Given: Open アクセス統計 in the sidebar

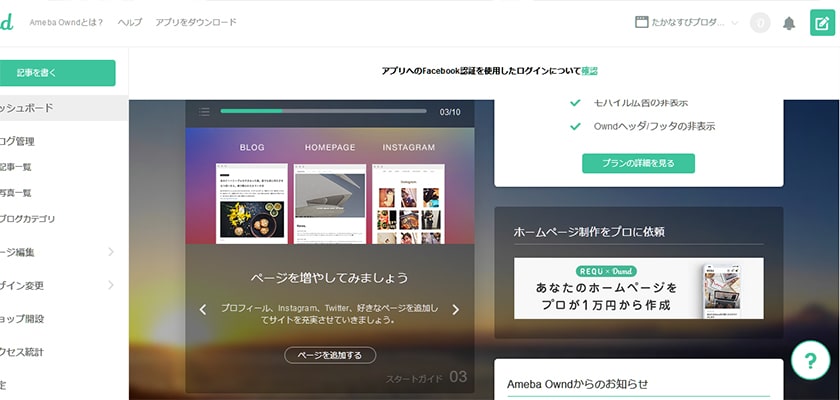Looking at the screenshot, I should (x=22, y=352).
